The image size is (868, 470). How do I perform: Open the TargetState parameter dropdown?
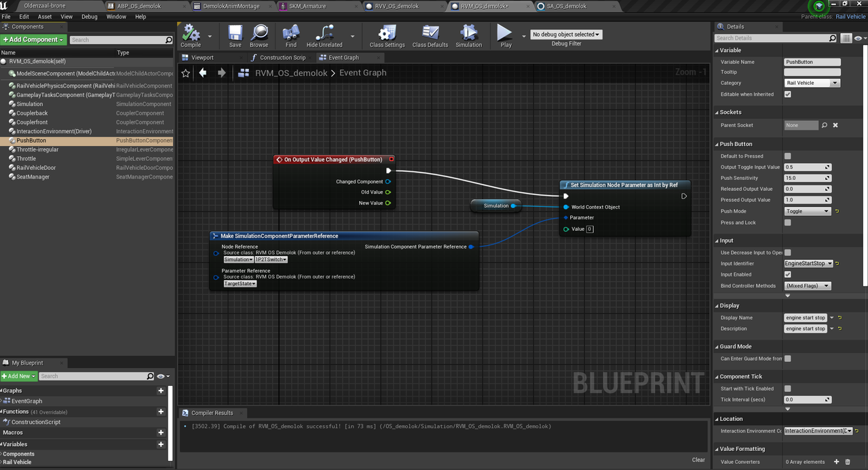[x=240, y=283]
